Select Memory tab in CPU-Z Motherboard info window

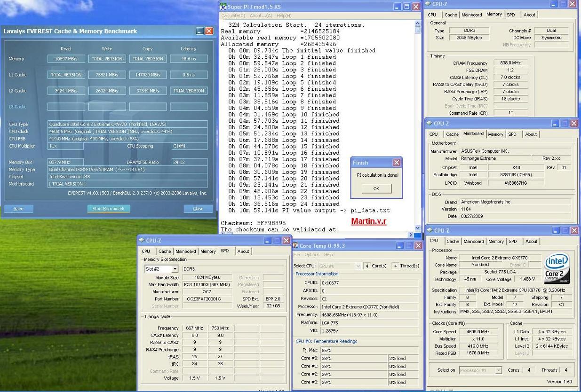(x=495, y=134)
